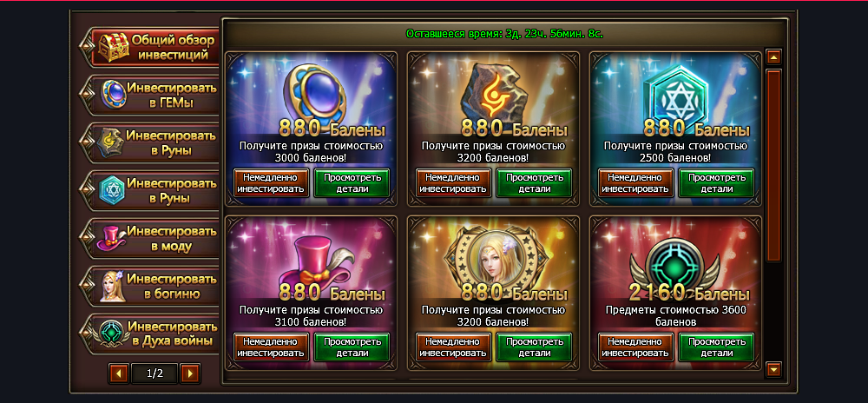Click the vertical scrollbar thumb
The height and width of the screenshot is (403, 868).
pyautogui.click(x=773, y=166)
